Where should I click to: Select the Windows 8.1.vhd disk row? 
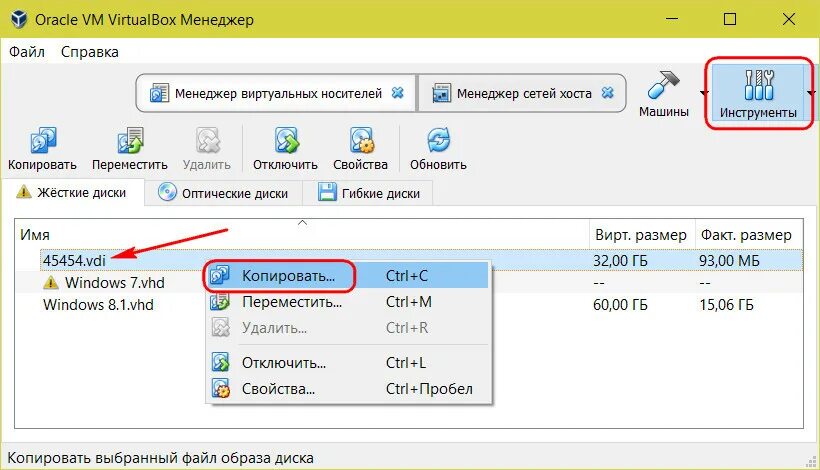click(408, 305)
